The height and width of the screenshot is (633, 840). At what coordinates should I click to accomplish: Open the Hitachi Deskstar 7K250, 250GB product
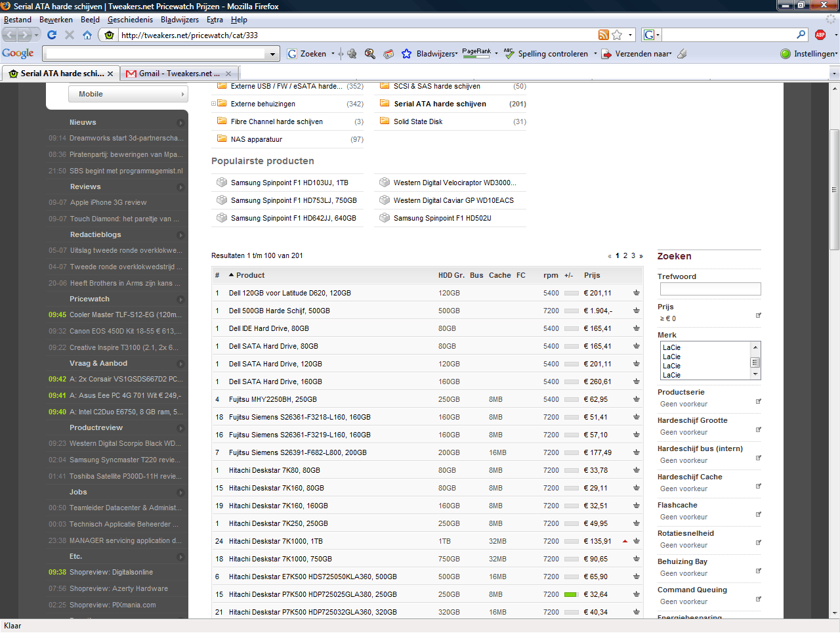tap(278, 523)
